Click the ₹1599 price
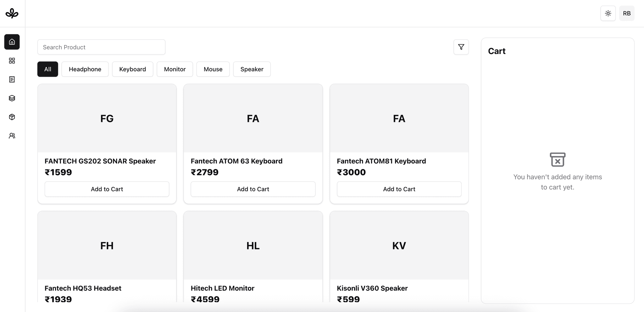The image size is (644, 312). 58,172
